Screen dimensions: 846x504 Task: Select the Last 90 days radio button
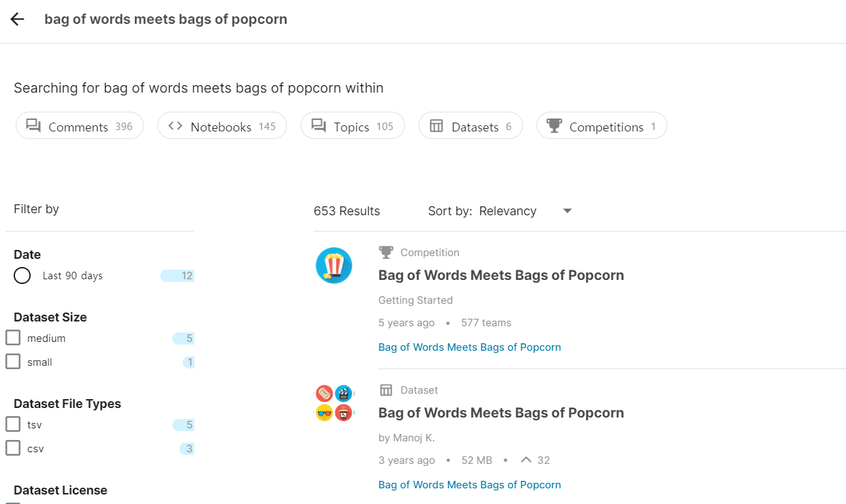(22, 276)
